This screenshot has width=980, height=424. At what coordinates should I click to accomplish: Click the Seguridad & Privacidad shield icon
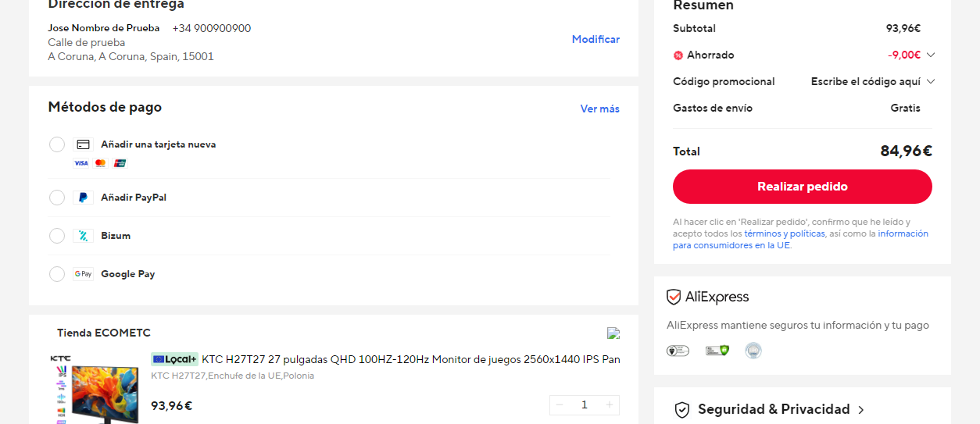click(x=682, y=410)
